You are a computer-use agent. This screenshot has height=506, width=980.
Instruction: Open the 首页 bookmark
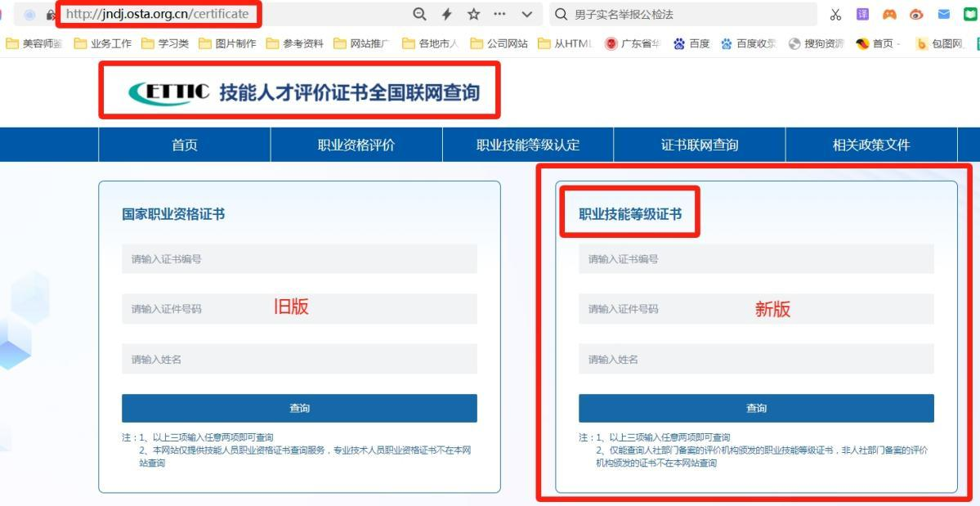coord(879,43)
